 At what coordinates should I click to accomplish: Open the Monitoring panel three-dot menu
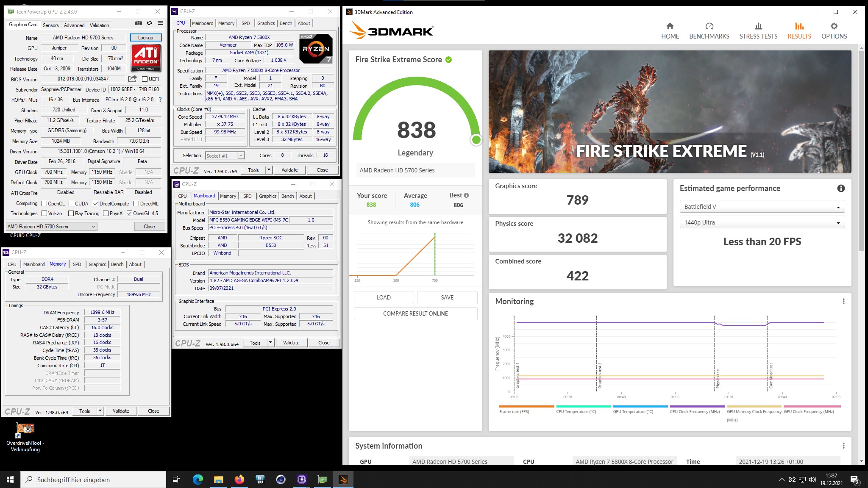click(843, 301)
